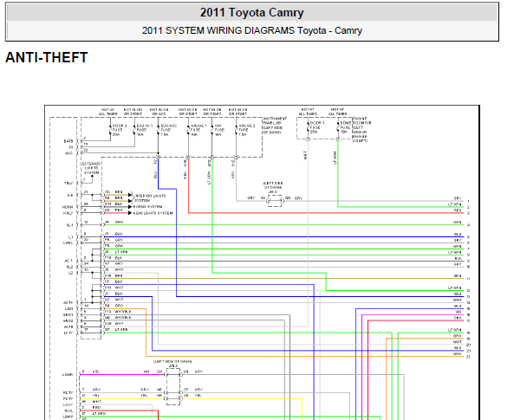Click the "HORN SYSTEM" reference

[x=148, y=207]
